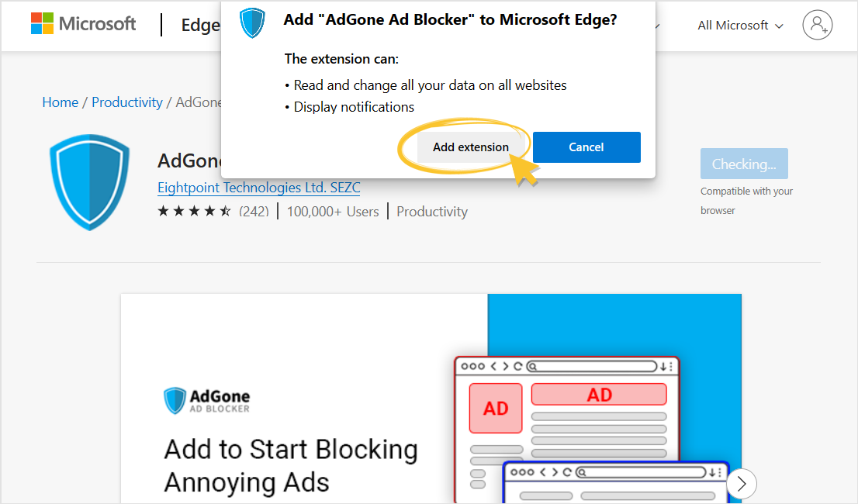Open the All Microsoft dropdown
This screenshot has height=504, width=858.
(x=732, y=26)
